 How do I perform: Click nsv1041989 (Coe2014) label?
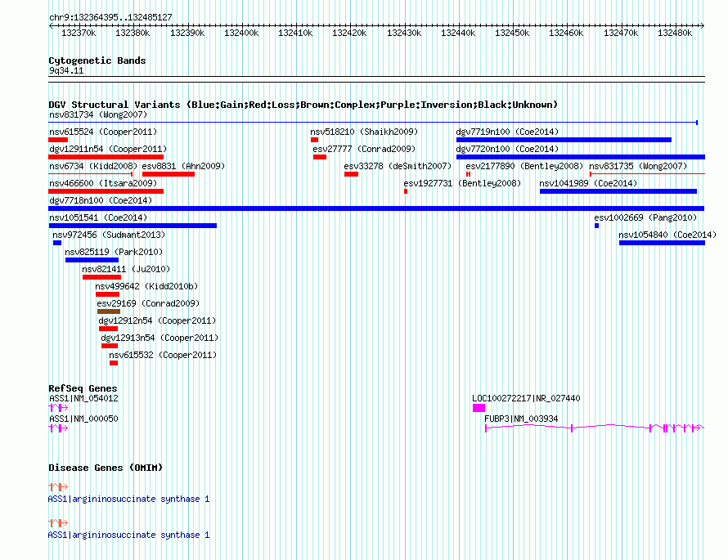click(588, 183)
